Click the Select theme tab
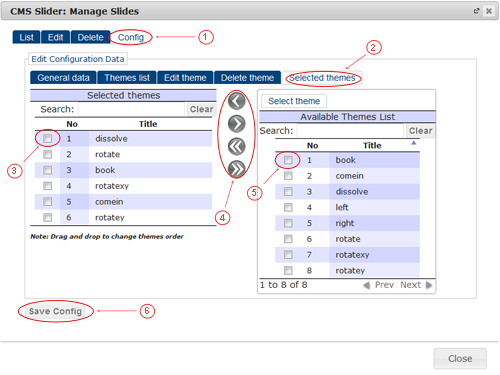 294,101
